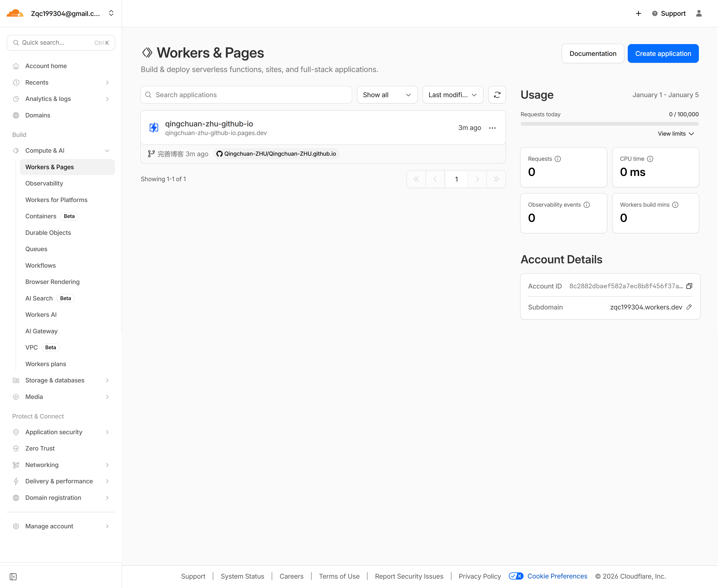Copy the Account ID

(x=689, y=286)
